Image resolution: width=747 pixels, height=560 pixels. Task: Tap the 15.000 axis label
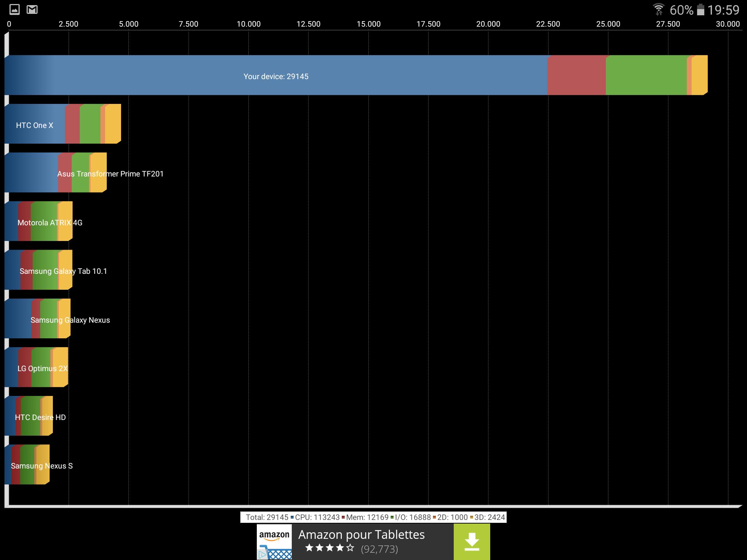(368, 24)
